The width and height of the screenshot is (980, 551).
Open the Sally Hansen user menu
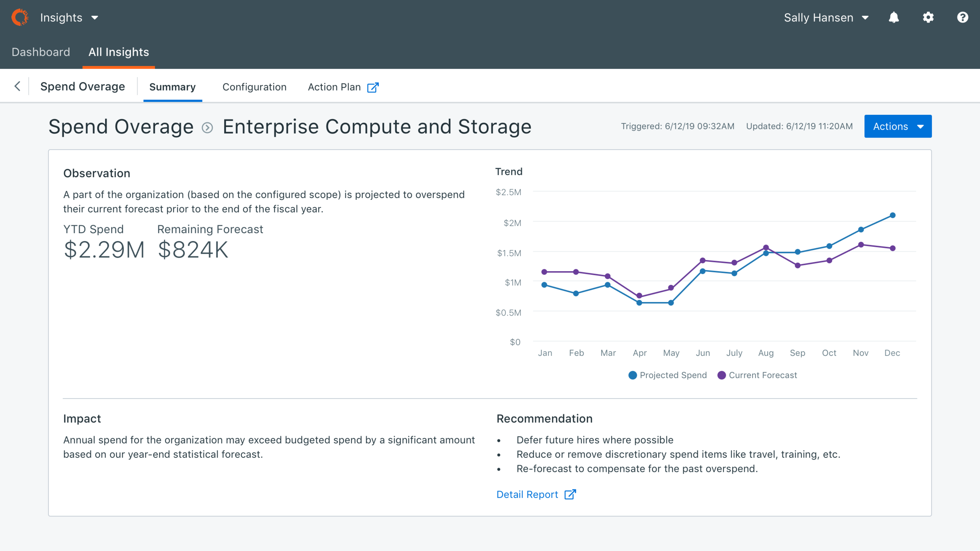pyautogui.click(x=826, y=18)
